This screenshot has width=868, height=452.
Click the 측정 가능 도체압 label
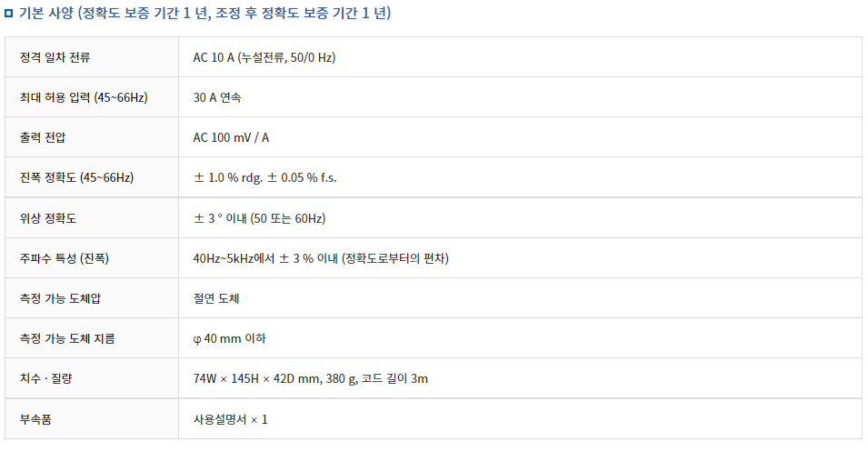tap(60, 298)
